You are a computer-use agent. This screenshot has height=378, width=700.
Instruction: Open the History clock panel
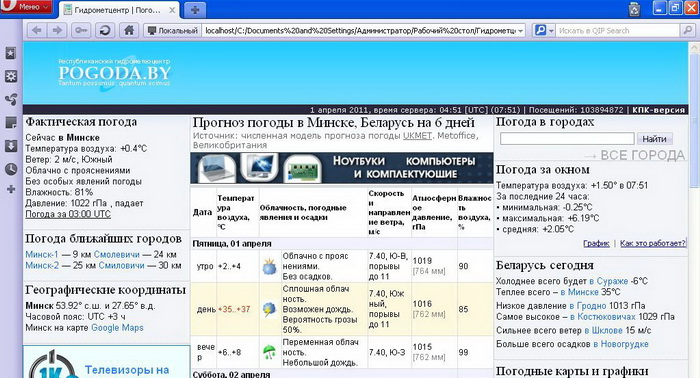click(x=11, y=169)
